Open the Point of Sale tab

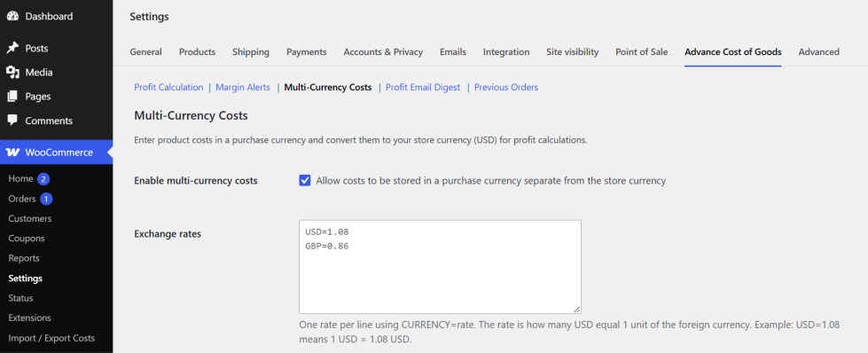pyautogui.click(x=642, y=52)
